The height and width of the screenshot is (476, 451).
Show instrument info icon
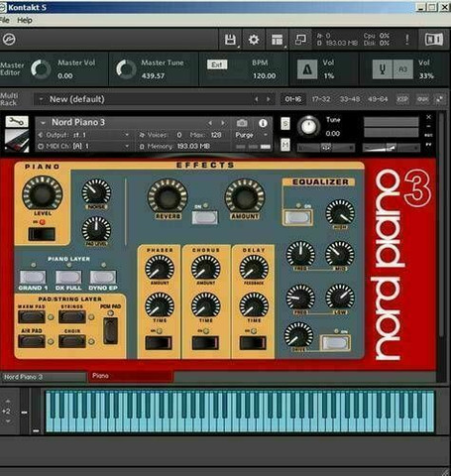(x=263, y=123)
